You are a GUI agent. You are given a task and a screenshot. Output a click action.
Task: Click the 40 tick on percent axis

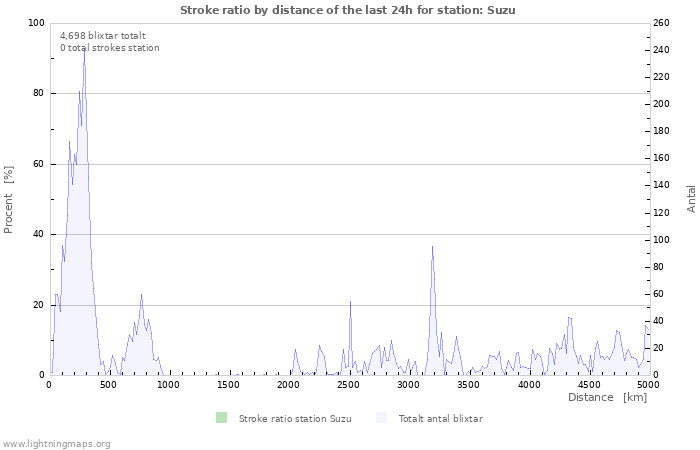39,234
